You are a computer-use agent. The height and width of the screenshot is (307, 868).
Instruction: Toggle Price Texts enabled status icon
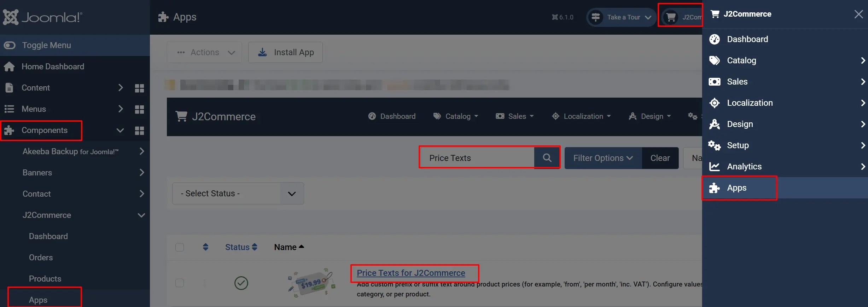(x=241, y=283)
